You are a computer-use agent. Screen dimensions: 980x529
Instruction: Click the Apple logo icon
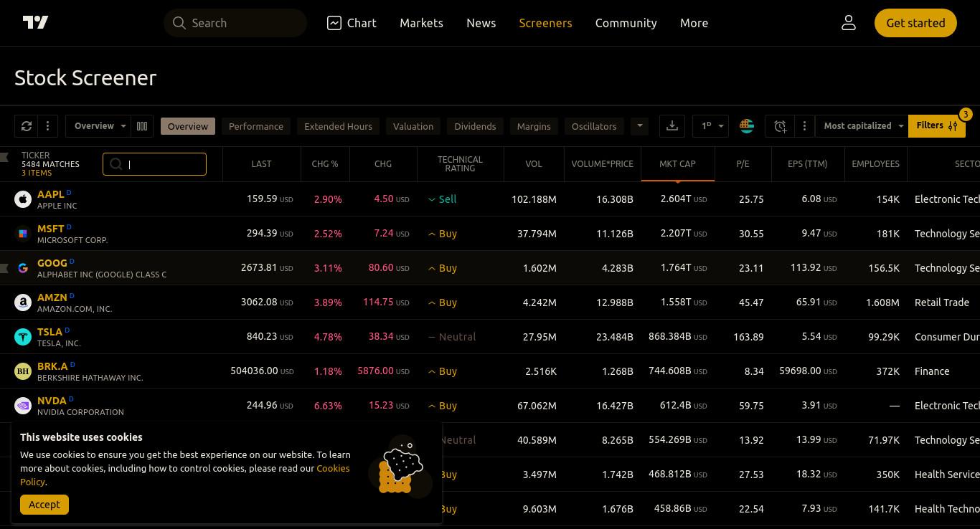click(23, 199)
